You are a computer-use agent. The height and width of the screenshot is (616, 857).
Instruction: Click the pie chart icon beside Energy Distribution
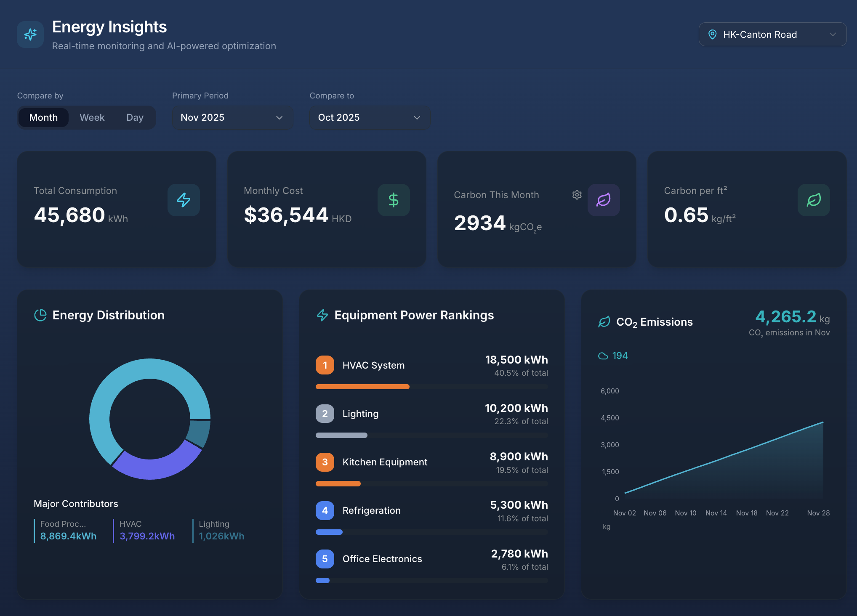(x=40, y=315)
